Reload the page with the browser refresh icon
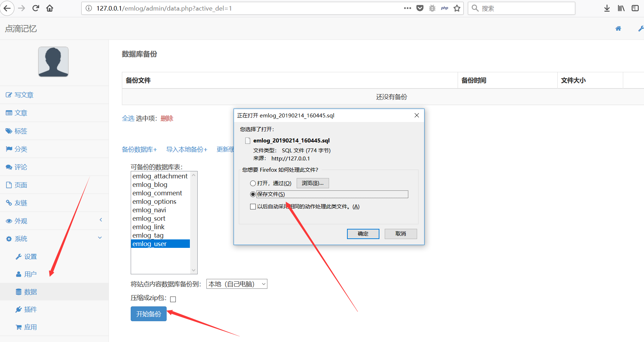Viewport: 644px width, 342px height. tap(36, 8)
